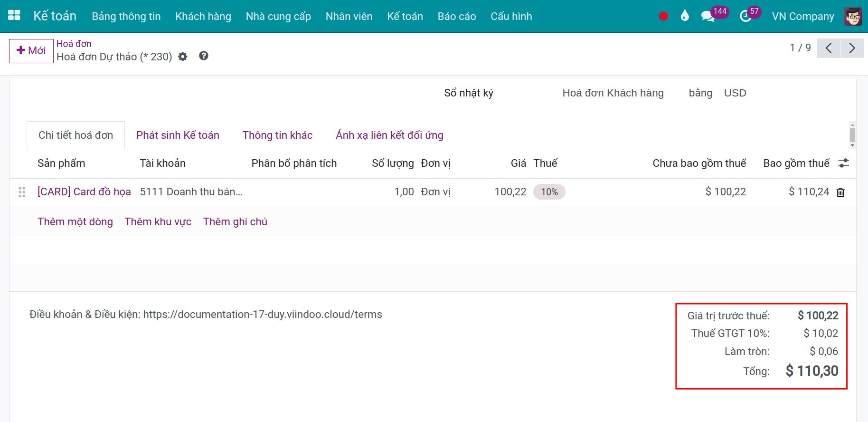Switch to Ánh xạ liên kết đối ứng tab
Viewport: 868px width, 422px height.
(x=389, y=135)
